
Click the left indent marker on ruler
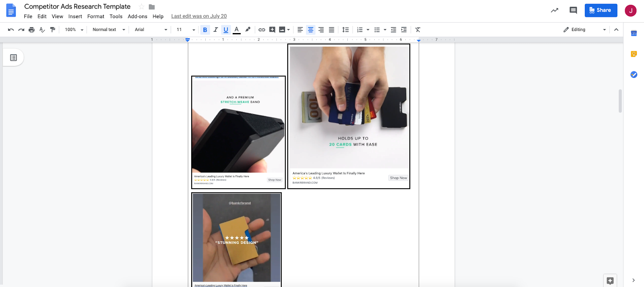(x=188, y=40)
